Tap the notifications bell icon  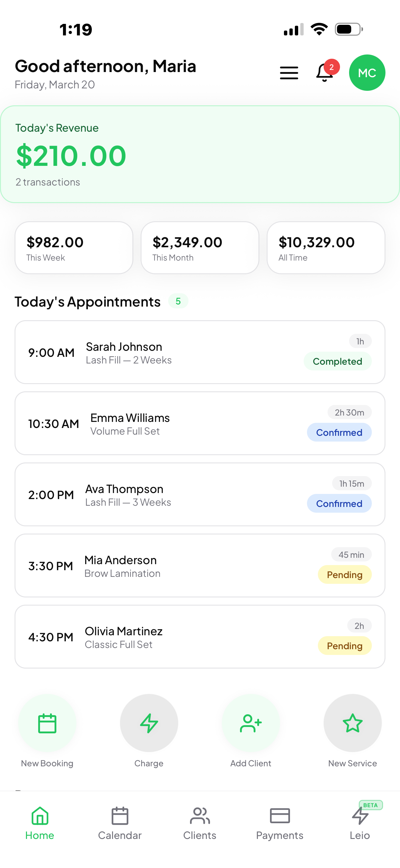(x=325, y=73)
